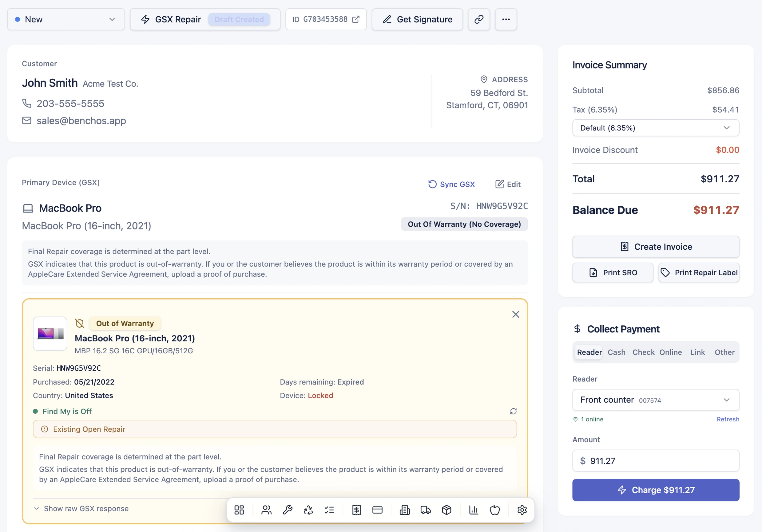Click the laptop icon beside MacBook Pro
The image size is (762, 532).
pos(28,208)
